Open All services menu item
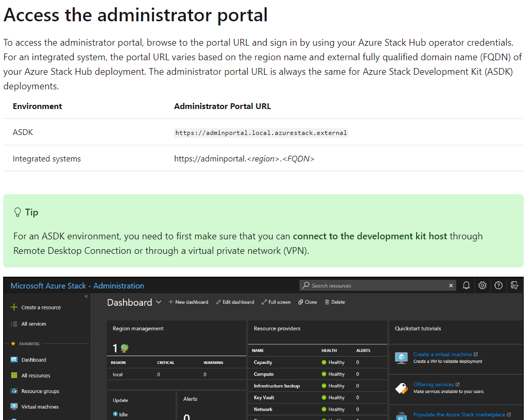The width and height of the screenshot is (532, 420). pos(34,324)
